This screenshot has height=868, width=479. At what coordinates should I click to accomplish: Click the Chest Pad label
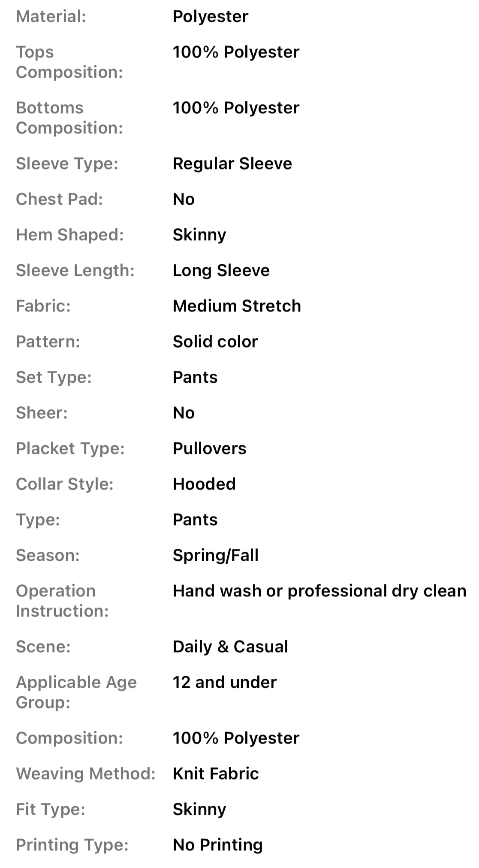pyautogui.click(x=59, y=199)
